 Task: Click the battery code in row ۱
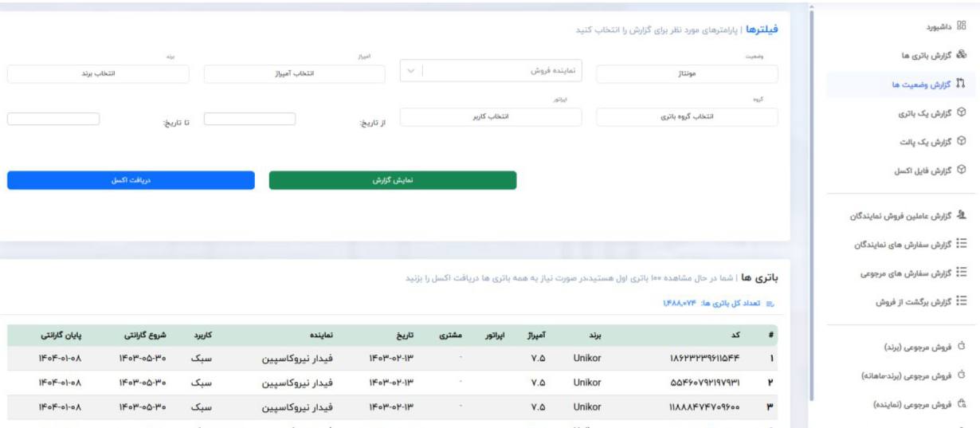(x=704, y=359)
